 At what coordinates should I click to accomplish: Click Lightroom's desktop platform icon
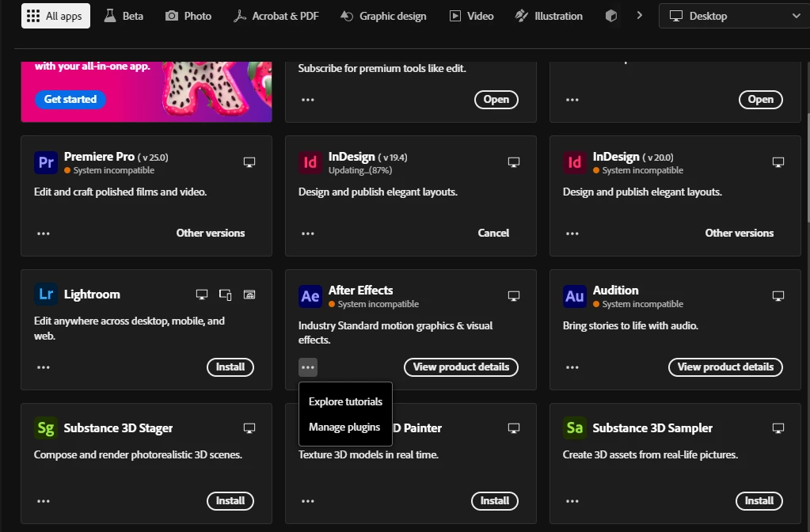pos(201,294)
